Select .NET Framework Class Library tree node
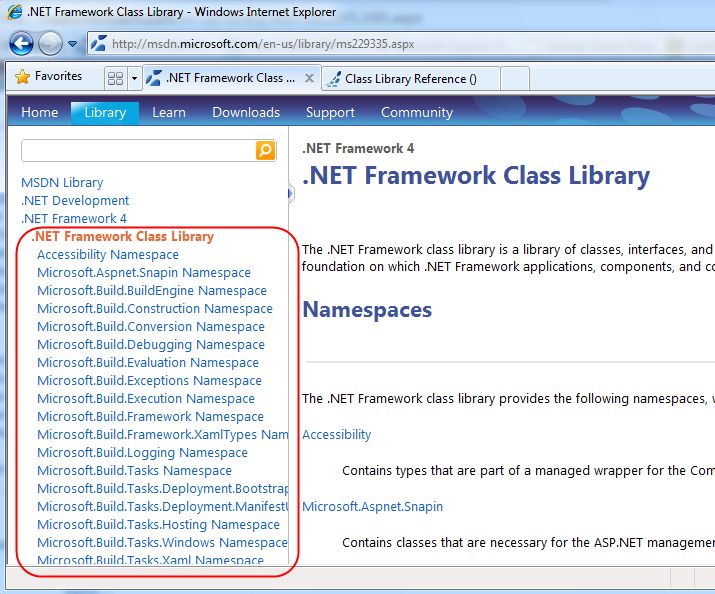Image resolution: width=715 pixels, height=594 pixels. pyautogui.click(x=122, y=236)
